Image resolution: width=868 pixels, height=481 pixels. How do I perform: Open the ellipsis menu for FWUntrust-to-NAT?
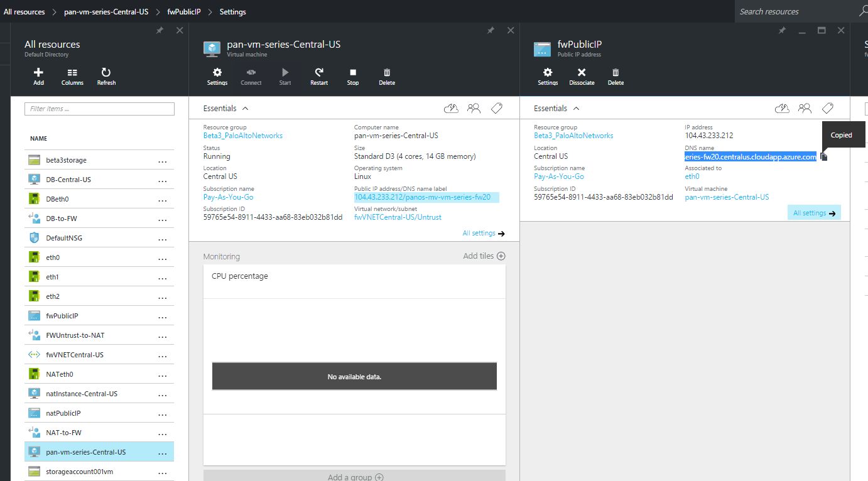[x=163, y=336]
